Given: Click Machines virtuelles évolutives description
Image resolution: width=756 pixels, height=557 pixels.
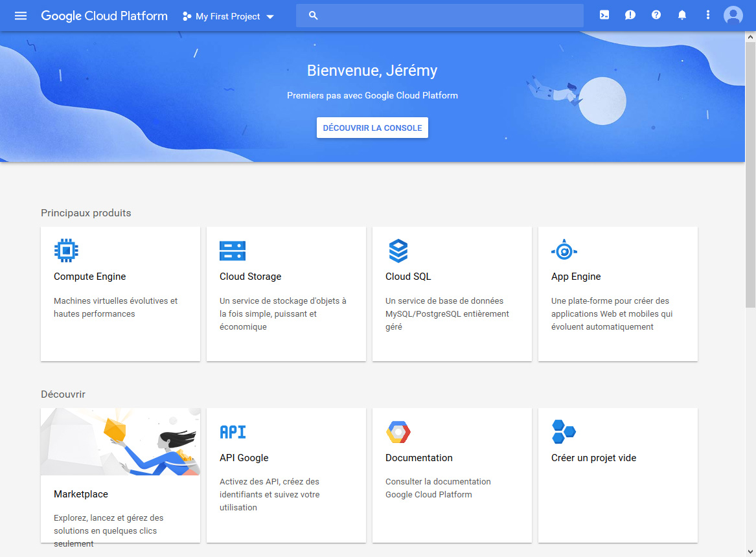Looking at the screenshot, I should coord(116,308).
